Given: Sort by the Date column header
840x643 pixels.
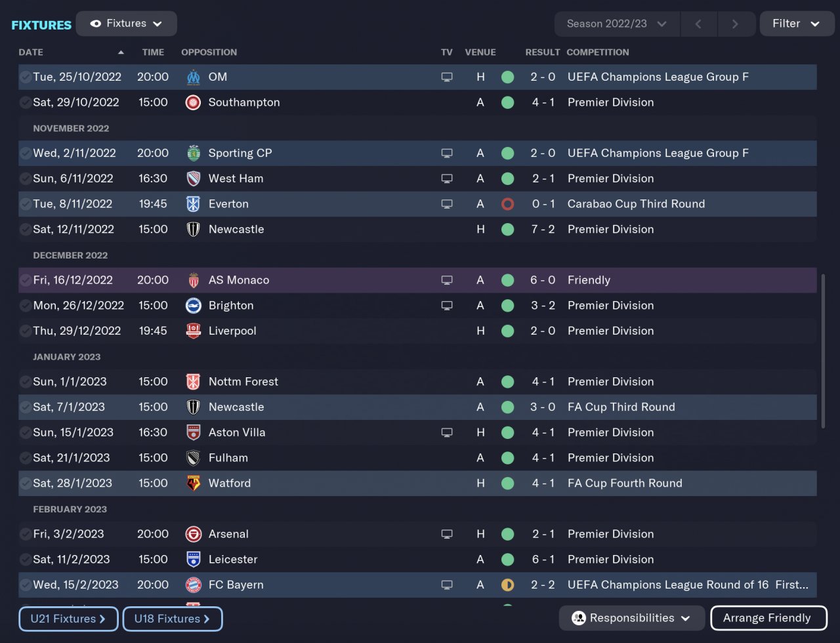Looking at the screenshot, I should coord(31,52).
